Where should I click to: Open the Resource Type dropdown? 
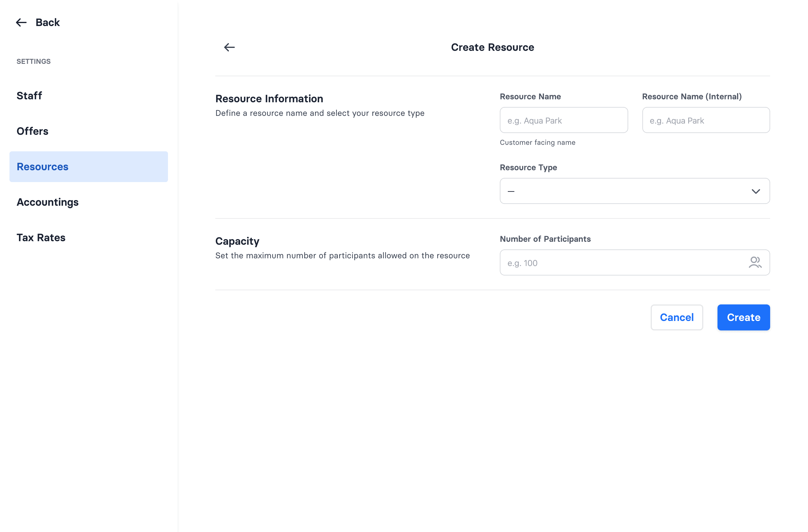[635, 191]
